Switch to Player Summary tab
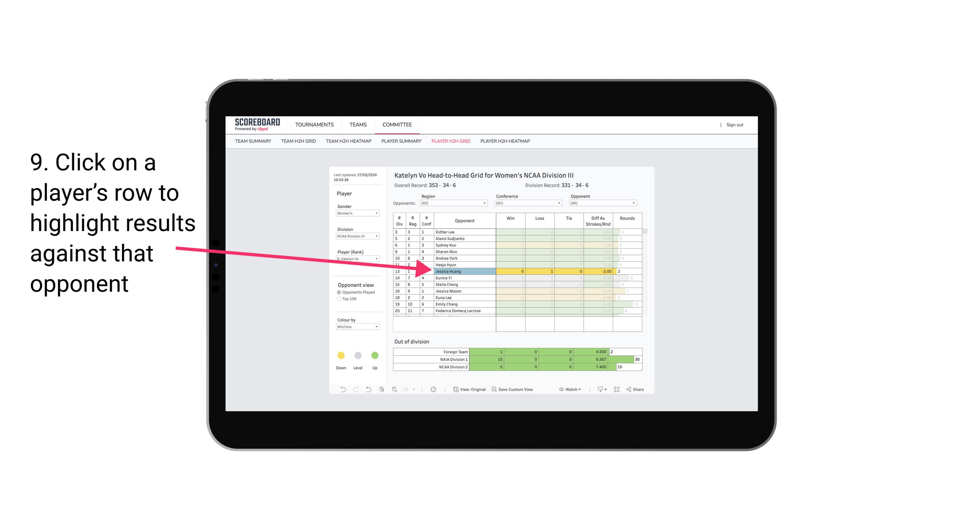The width and height of the screenshot is (980, 527). [x=400, y=141]
